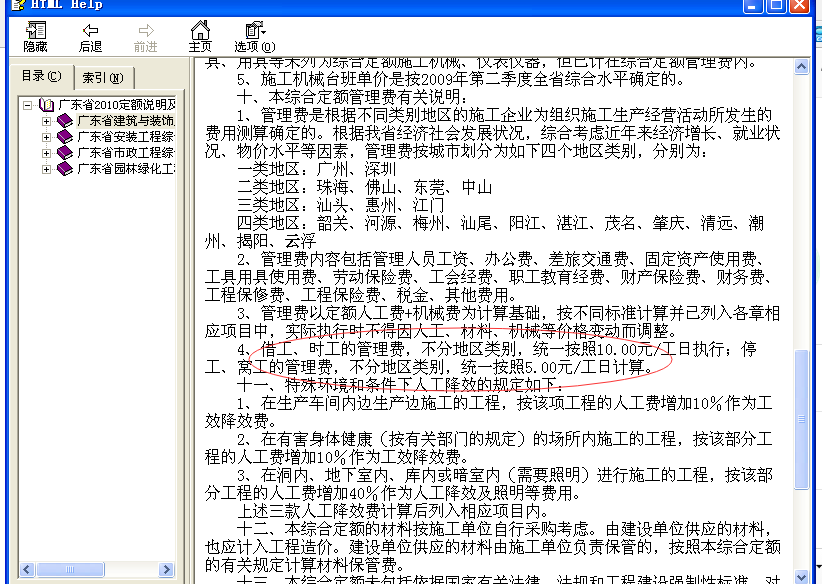Click the text 上述三款人工降效费计算后列入相应项目内
This screenshot has height=584, width=822.
coord(393,512)
